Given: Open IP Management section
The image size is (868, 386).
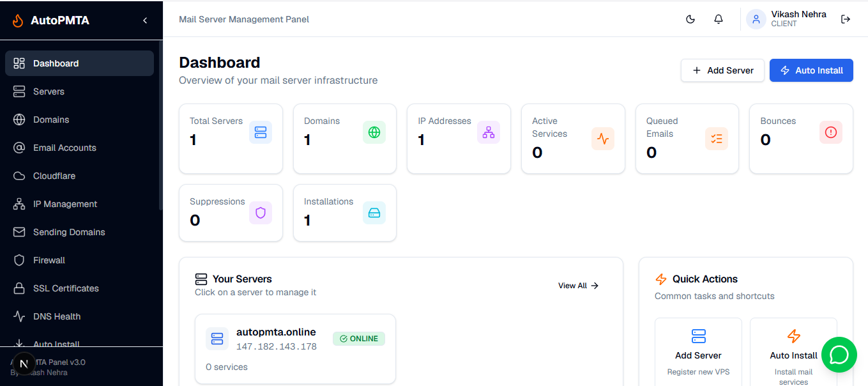Looking at the screenshot, I should pos(79,204).
